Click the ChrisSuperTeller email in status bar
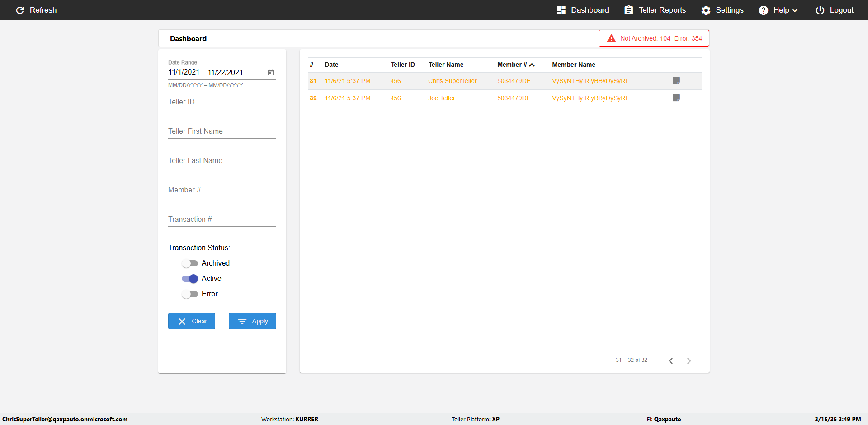Screen dimensions: 868x425 (65, 419)
